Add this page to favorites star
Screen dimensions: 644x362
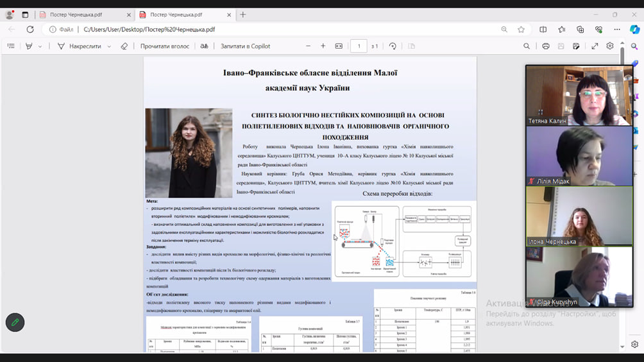pyautogui.click(x=521, y=30)
